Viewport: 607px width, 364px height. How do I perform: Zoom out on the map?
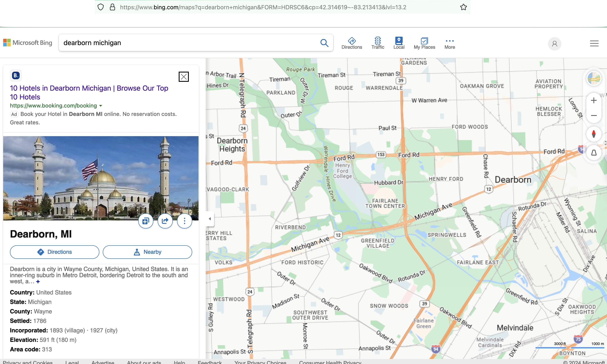tap(593, 116)
